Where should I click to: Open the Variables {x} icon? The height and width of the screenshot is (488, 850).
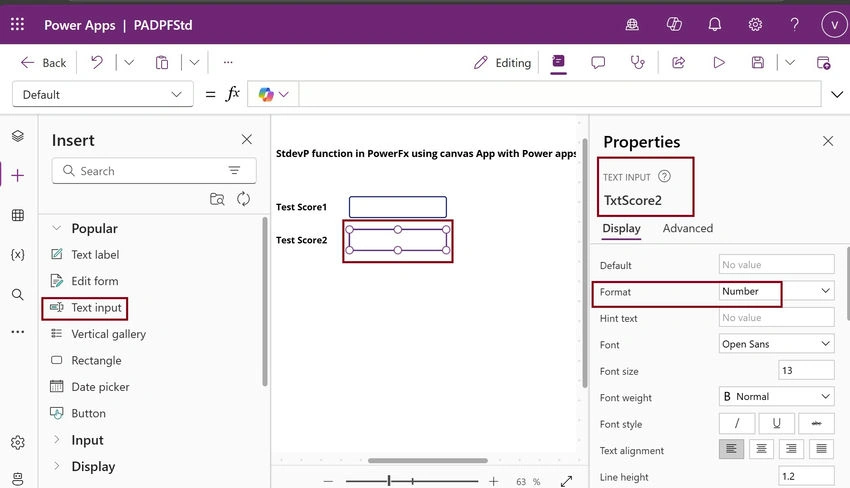[x=18, y=255]
